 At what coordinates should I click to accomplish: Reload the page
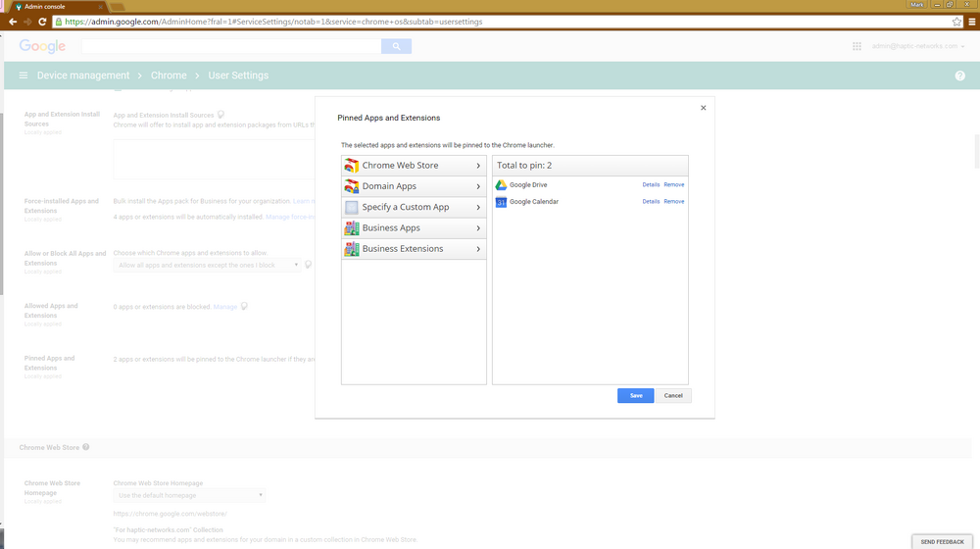coord(42,22)
